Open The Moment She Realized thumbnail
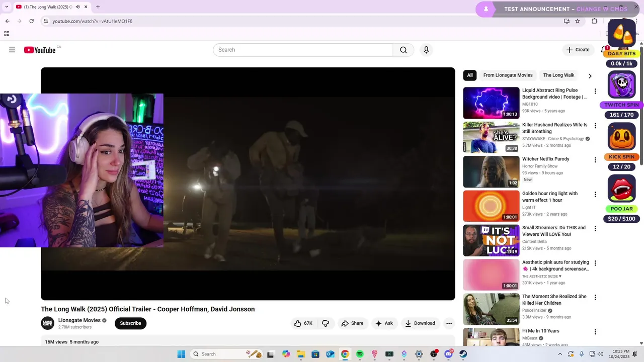644x362 pixels. tap(491, 309)
